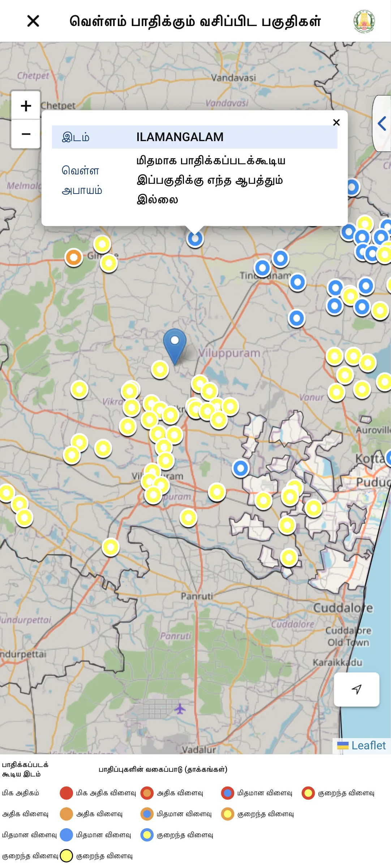The width and height of the screenshot is (391, 868).
Task: Tap the Tamil Nadu government emblem
Action: click(364, 21)
